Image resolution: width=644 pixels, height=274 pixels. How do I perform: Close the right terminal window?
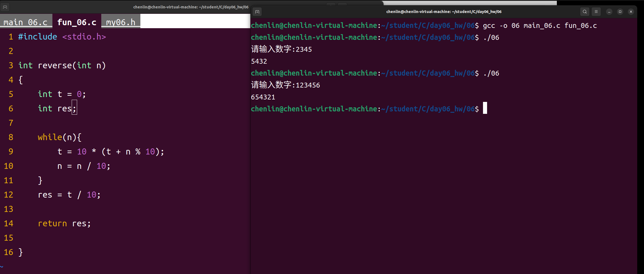point(631,12)
